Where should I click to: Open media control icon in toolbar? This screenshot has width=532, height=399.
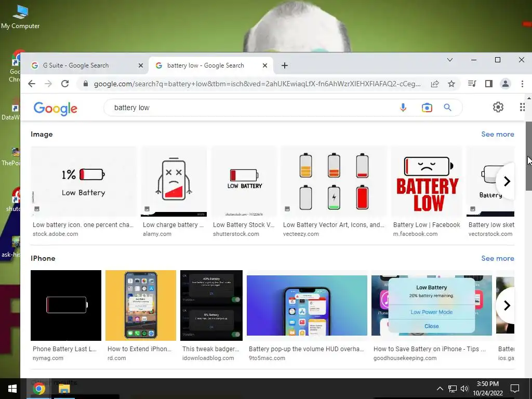(472, 84)
